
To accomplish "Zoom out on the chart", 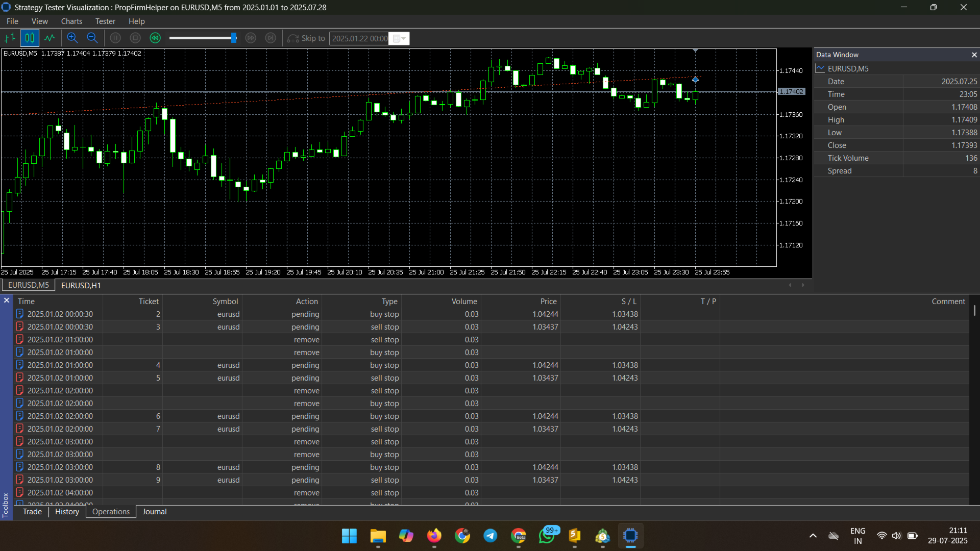I will (x=92, y=38).
